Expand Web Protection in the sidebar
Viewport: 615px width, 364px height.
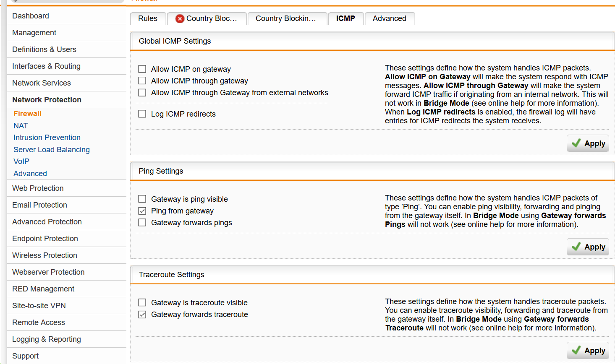point(38,188)
